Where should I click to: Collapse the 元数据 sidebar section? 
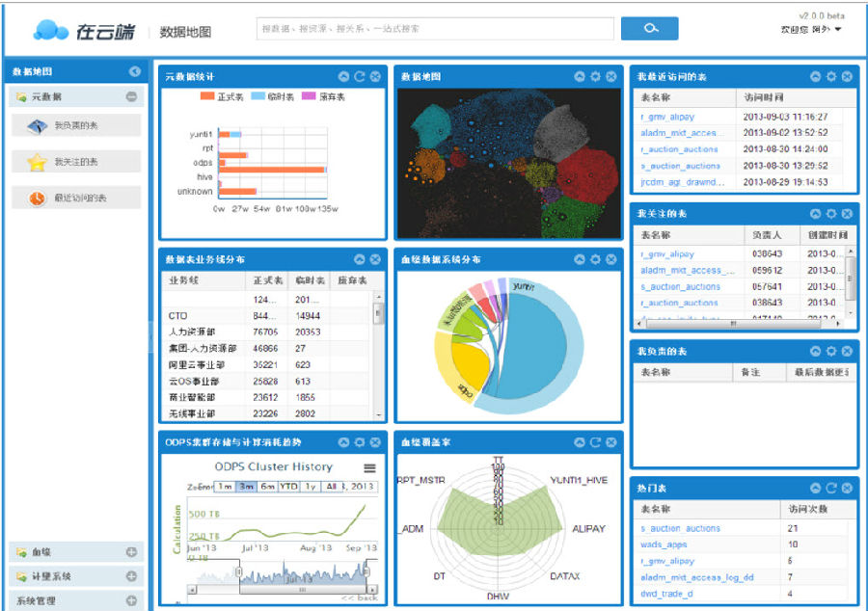pos(131,96)
